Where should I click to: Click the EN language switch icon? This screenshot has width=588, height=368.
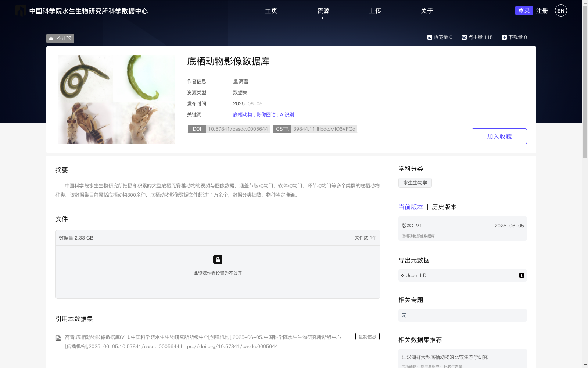click(560, 10)
